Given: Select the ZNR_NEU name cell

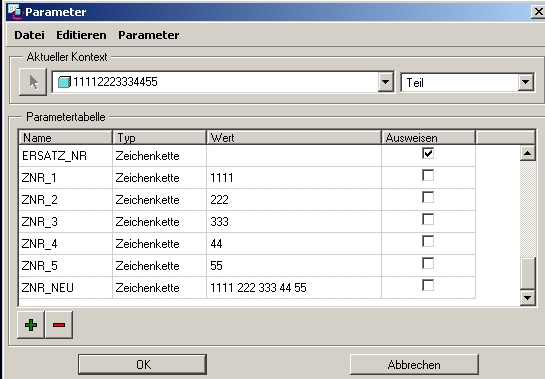Looking at the screenshot, I should pos(66,288).
